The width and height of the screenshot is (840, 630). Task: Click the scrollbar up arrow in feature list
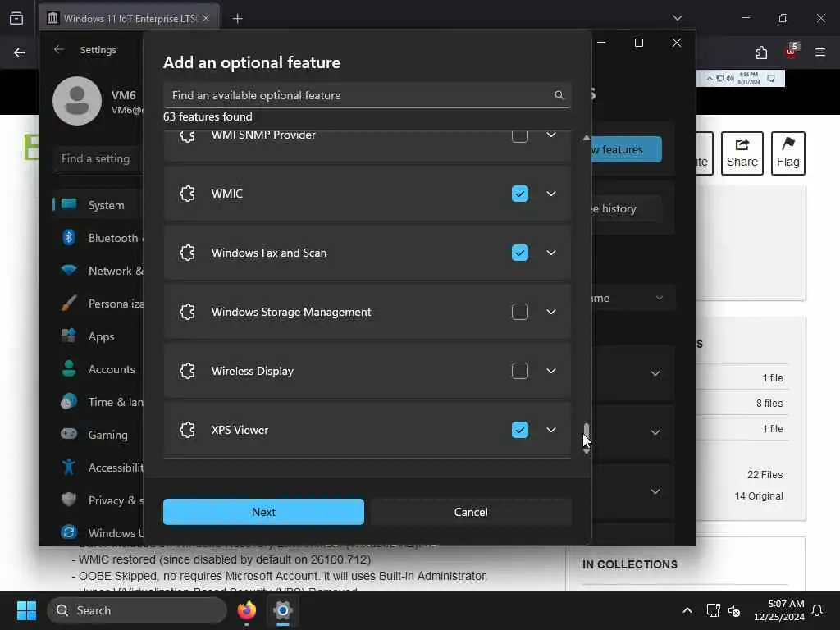coord(586,138)
